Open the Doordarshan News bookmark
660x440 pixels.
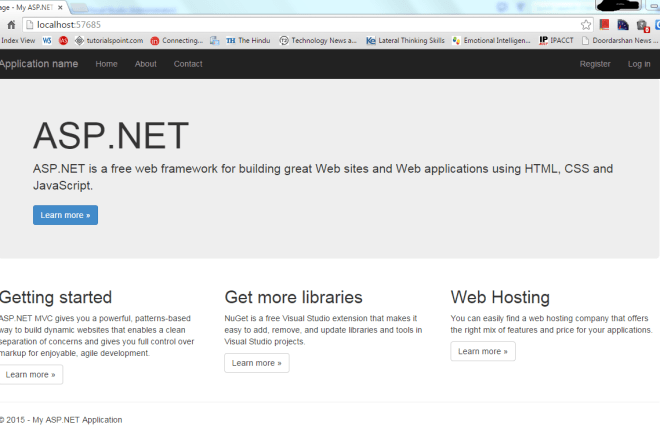click(620, 40)
